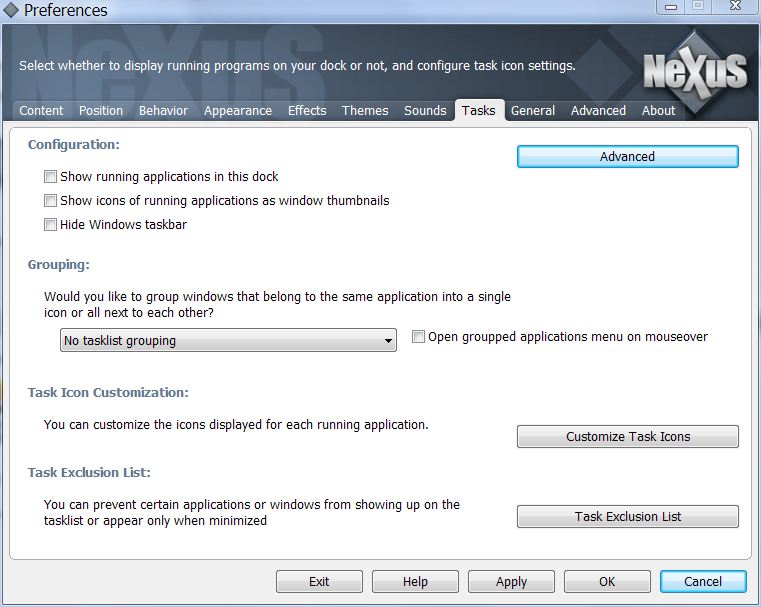The image size is (761, 607).
Task: Select the Sounds tab
Action: (x=425, y=111)
